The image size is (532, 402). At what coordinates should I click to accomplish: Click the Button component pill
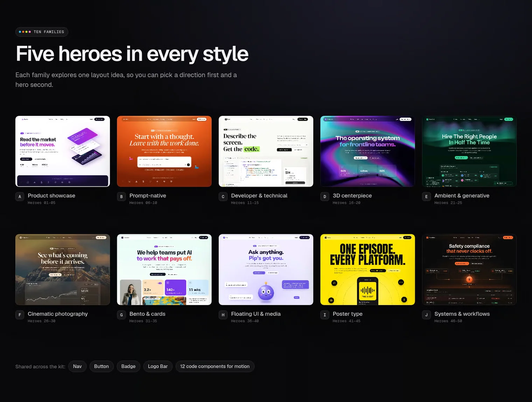tap(101, 366)
